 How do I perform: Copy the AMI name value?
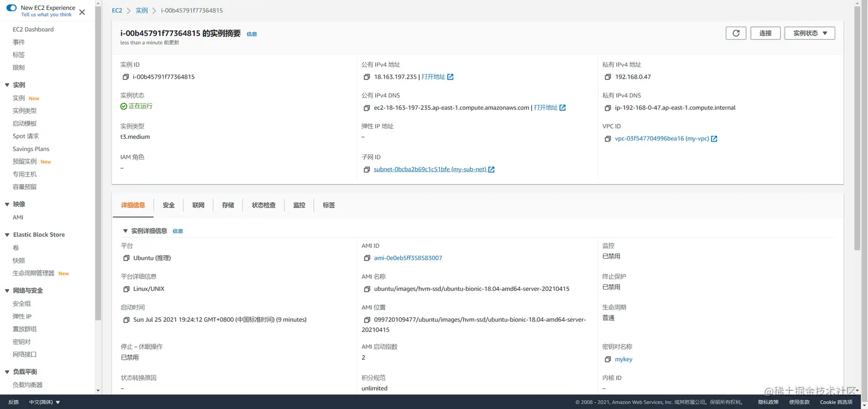pyautogui.click(x=367, y=289)
